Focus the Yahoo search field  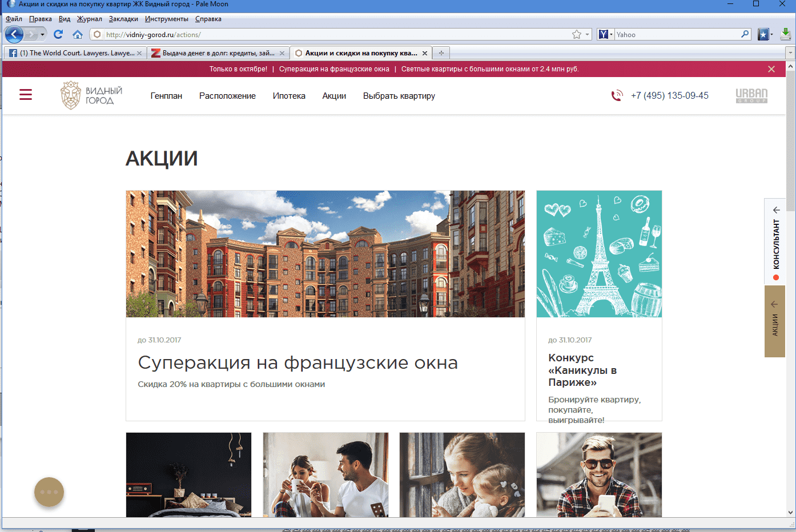tap(677, 34)
